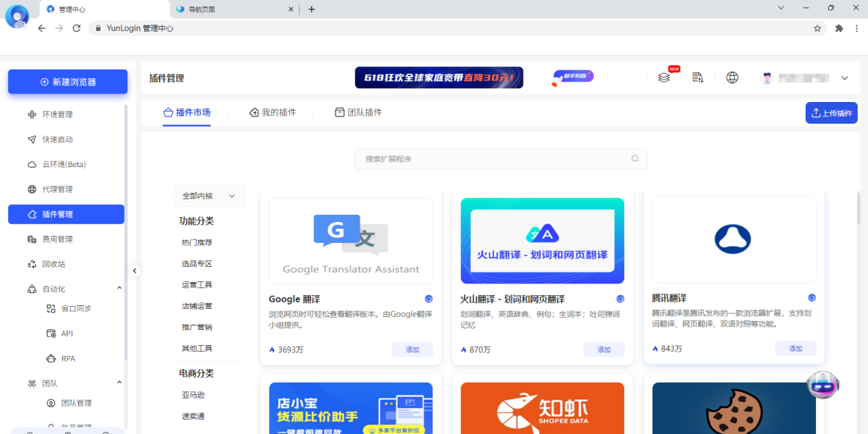Screen dimensions: 868x434
Task: Switch to the 团队插件 tab
Action: point(358,112)
